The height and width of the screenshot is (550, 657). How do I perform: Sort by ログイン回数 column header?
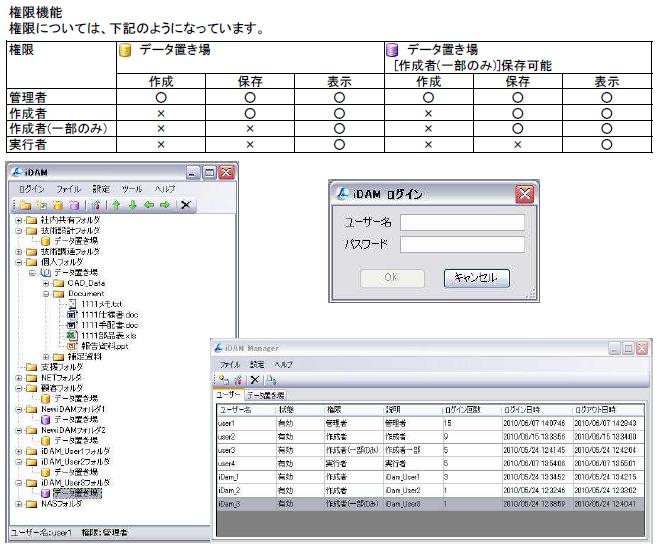pos(471,410)
